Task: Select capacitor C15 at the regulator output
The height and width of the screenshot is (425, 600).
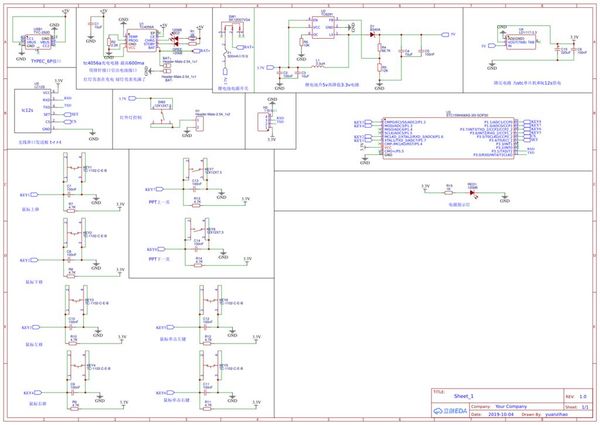Action: 557,50
